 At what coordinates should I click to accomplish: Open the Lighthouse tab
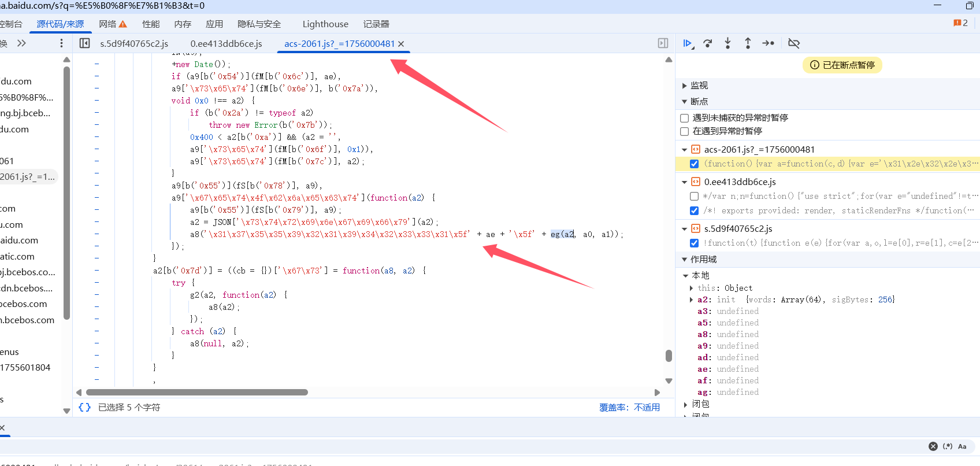(325, 24)
